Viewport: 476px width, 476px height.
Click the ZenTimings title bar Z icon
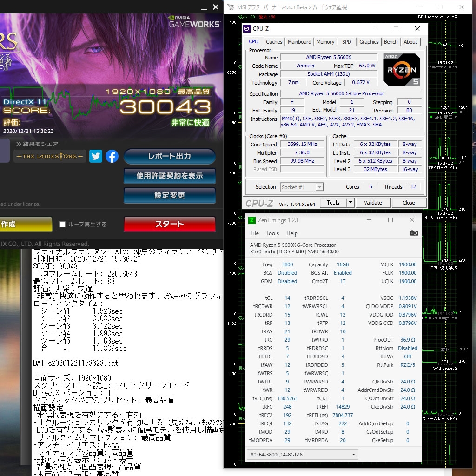251,220
